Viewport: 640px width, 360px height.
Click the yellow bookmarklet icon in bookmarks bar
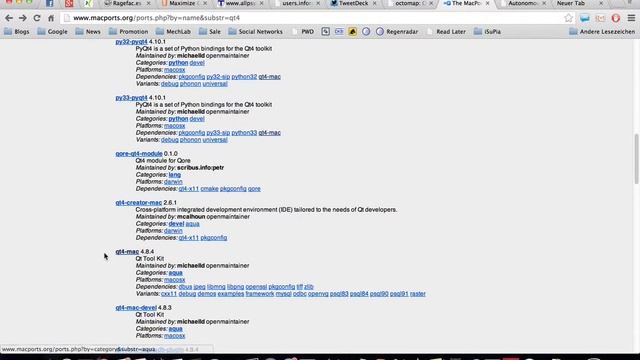352,32
